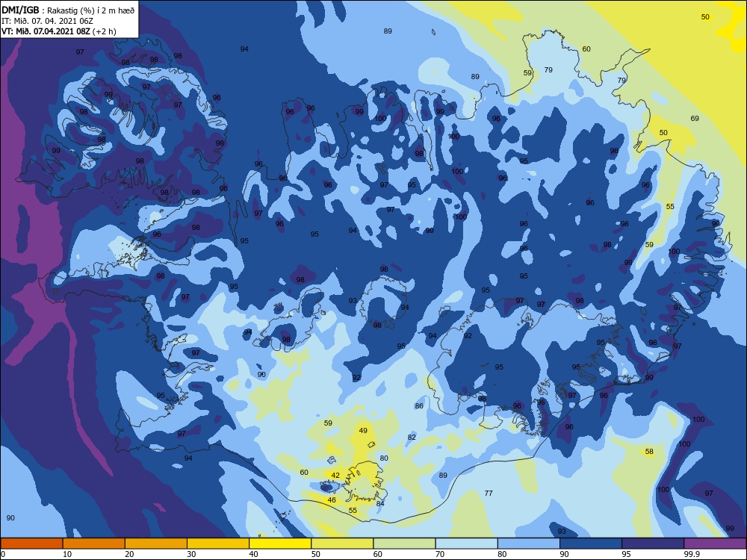Click the "VT: Mið. 07.04.2021 08Z" valid time line

point(46,31)
